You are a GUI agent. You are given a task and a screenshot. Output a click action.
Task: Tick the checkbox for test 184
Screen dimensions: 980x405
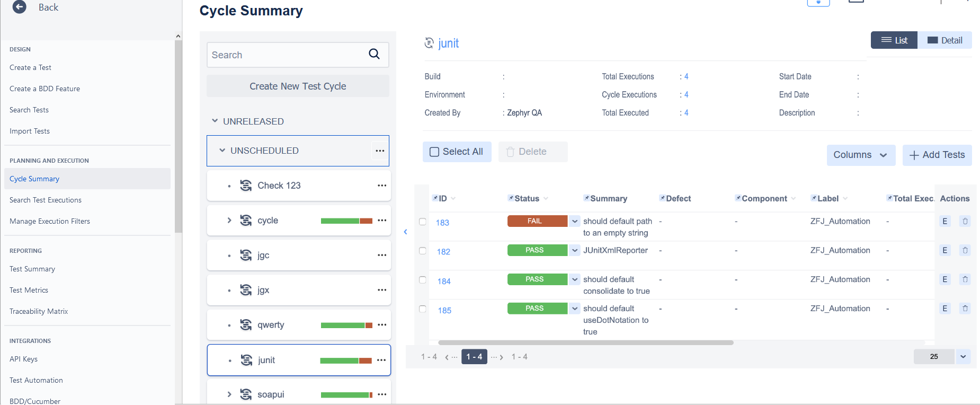(423, 280)
